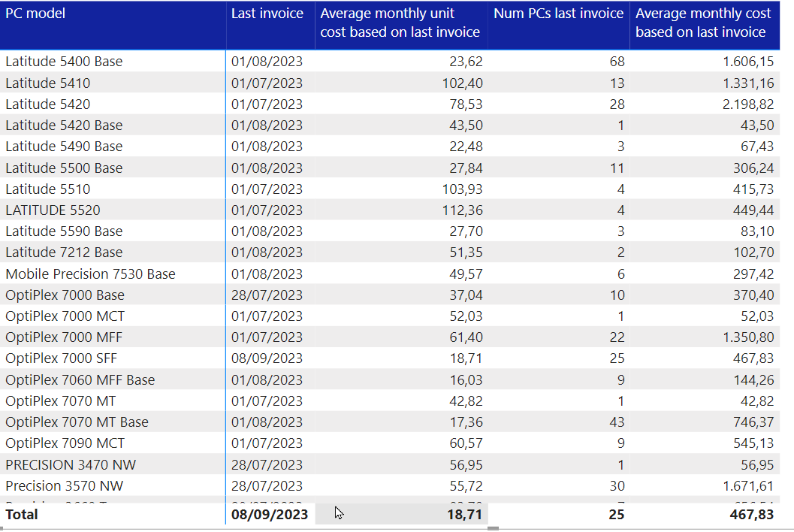This screenshot has height=532, width=794.
Task: Click the OptiPlex 7000 MFF model name
Action: click(x=65, y=337)
